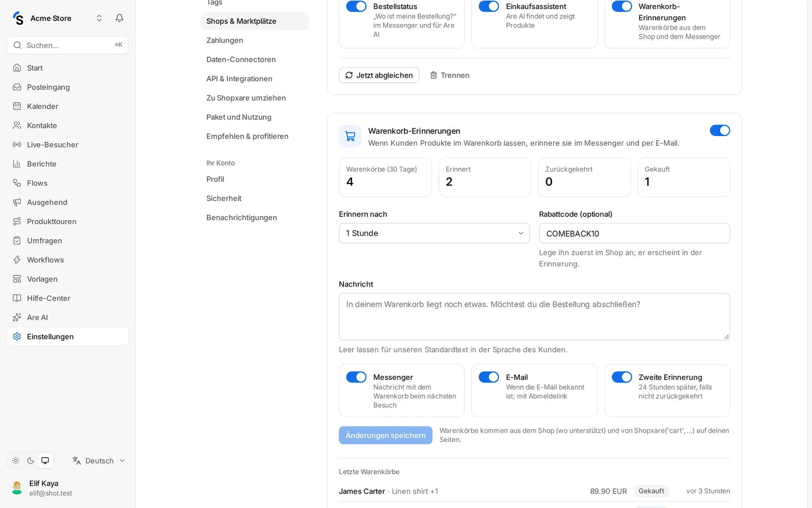Switch to dark theme moon icon
This screenshot has width=812, height=508.
(x=30, y=461)
